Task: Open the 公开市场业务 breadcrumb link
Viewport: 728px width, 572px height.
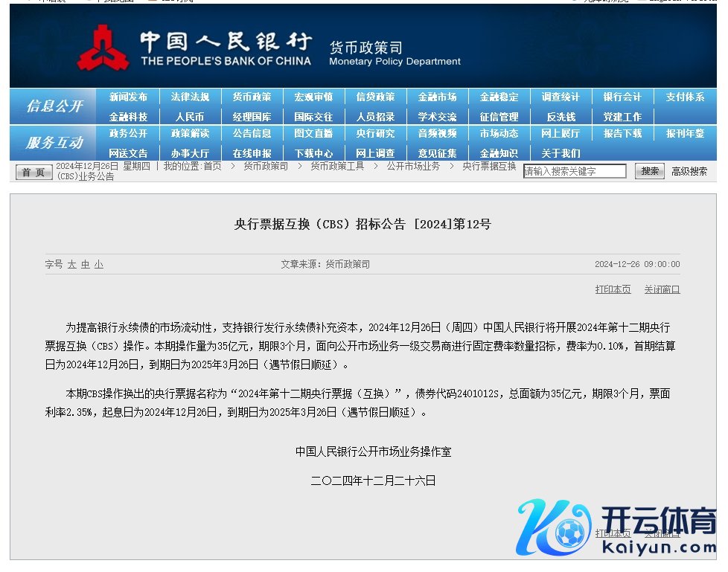Action: pos(413,166)
